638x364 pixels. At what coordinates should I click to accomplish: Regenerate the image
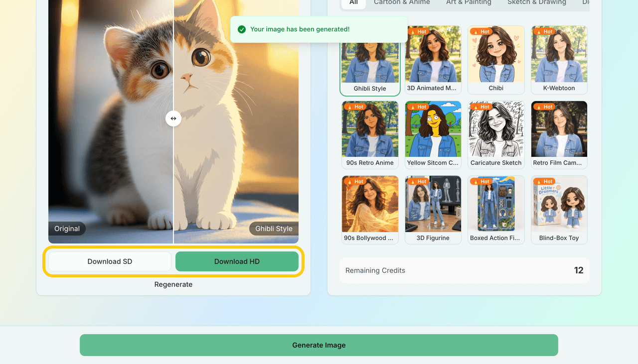point(173,284)
